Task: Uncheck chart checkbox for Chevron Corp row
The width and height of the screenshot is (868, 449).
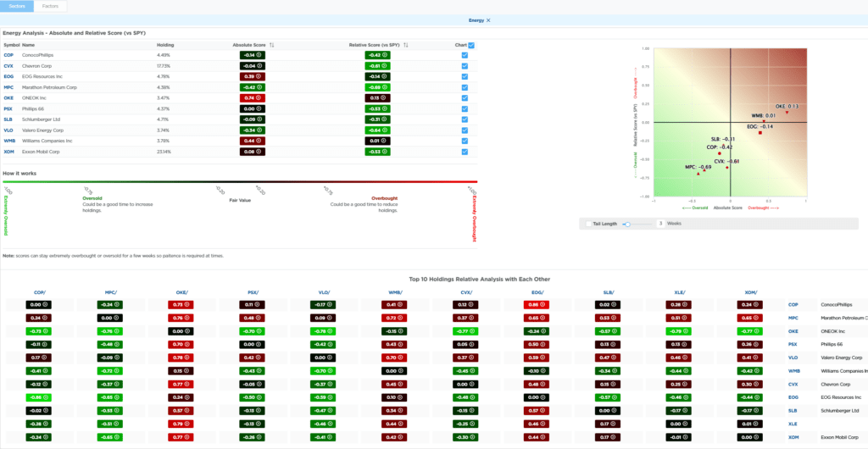Action: pos(465,66)
